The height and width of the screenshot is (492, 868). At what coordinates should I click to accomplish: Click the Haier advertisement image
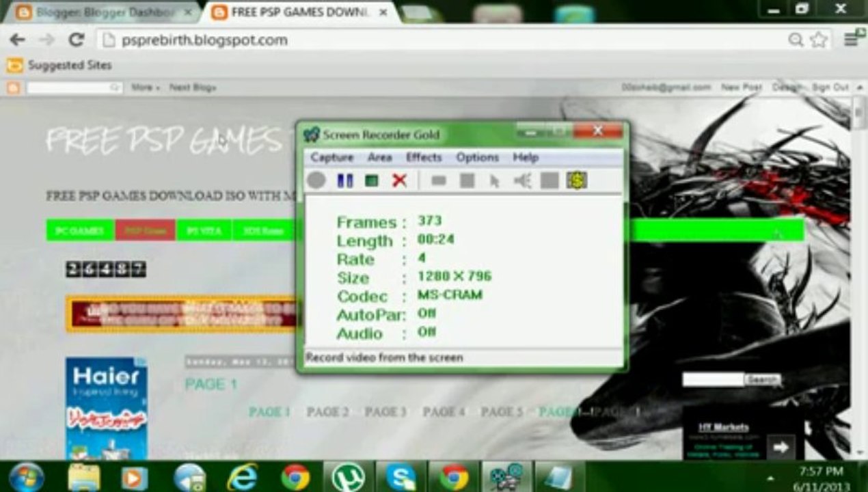(x=106, y=408)
